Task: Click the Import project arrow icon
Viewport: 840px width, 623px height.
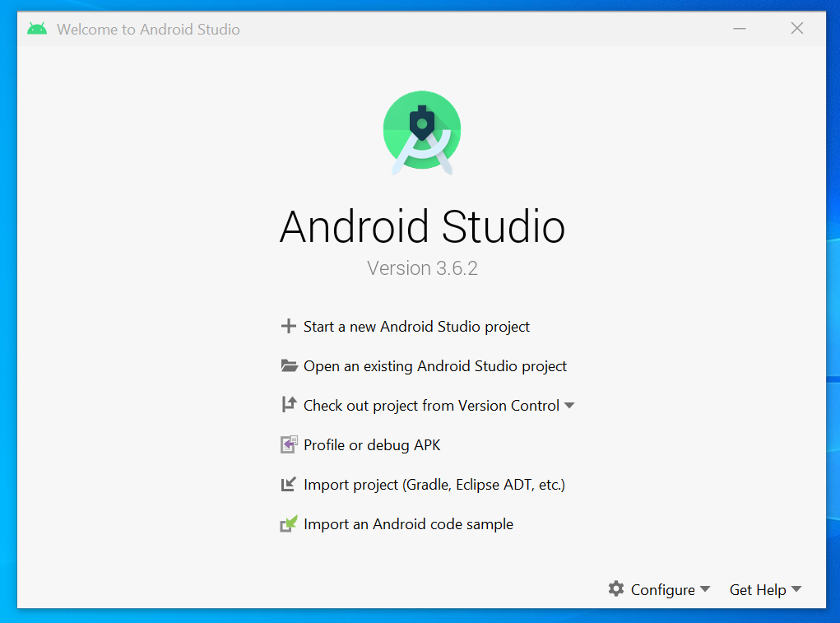Action: coord(288,484)
